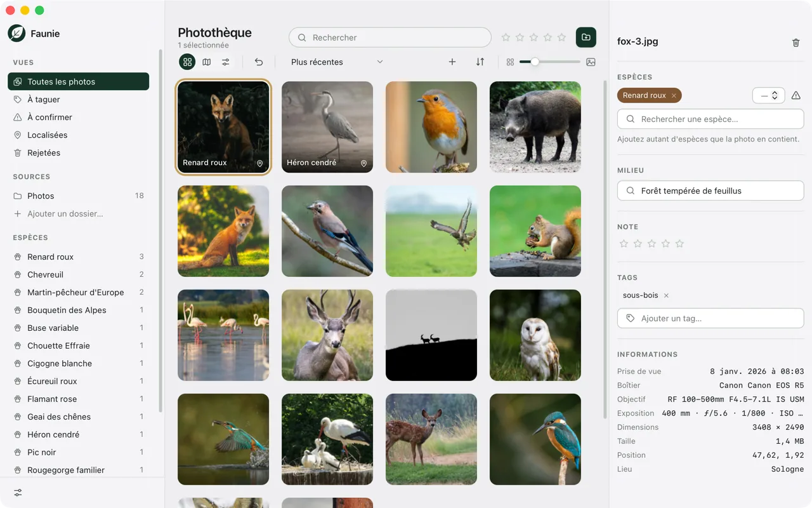812x508 pixels.
Task: Set the Note rating to five stars
Action: click(679, 244)
